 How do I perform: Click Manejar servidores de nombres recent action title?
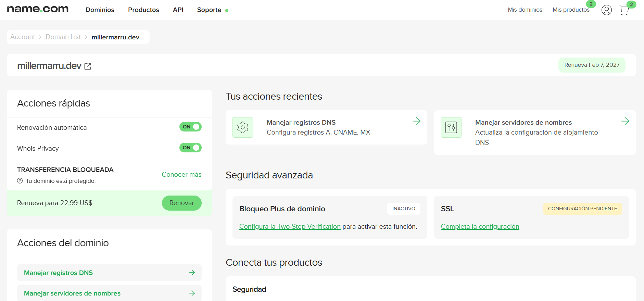click(x=523, y=123)
